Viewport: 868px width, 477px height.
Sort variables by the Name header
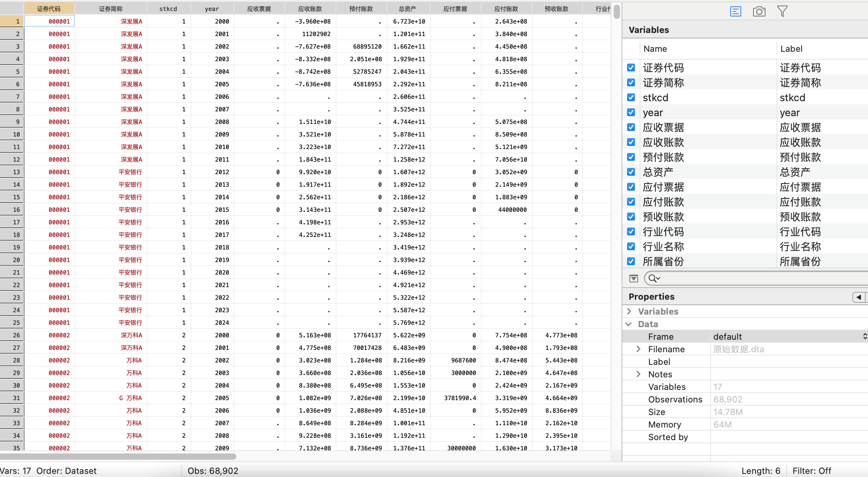[x=655, y=49]
